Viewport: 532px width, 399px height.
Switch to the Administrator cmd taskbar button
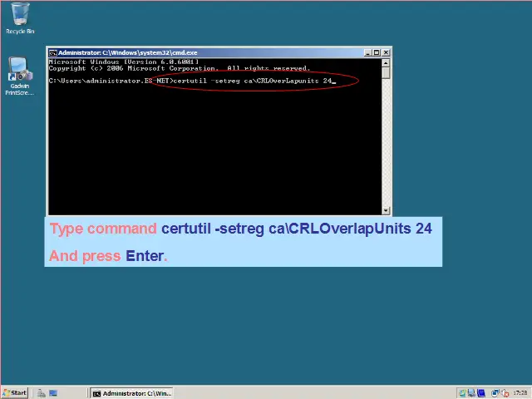tap(131, 393)
